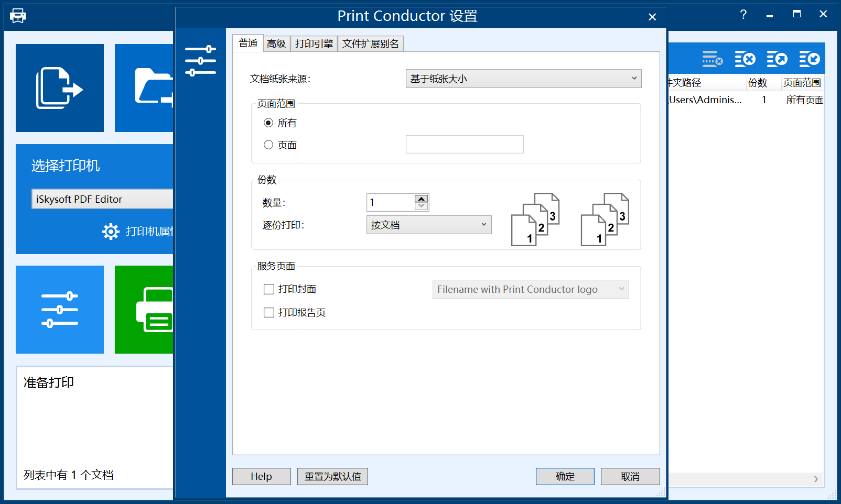Click the Help button
Viewport: 841px width, 504px height.
pos(261,476)
